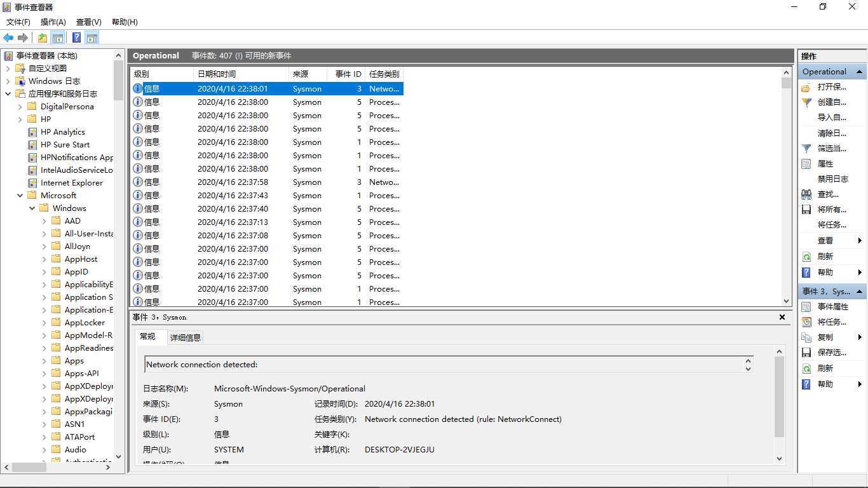
Task: Click the blue Help toolbar icon
Action: click(76, 38)
